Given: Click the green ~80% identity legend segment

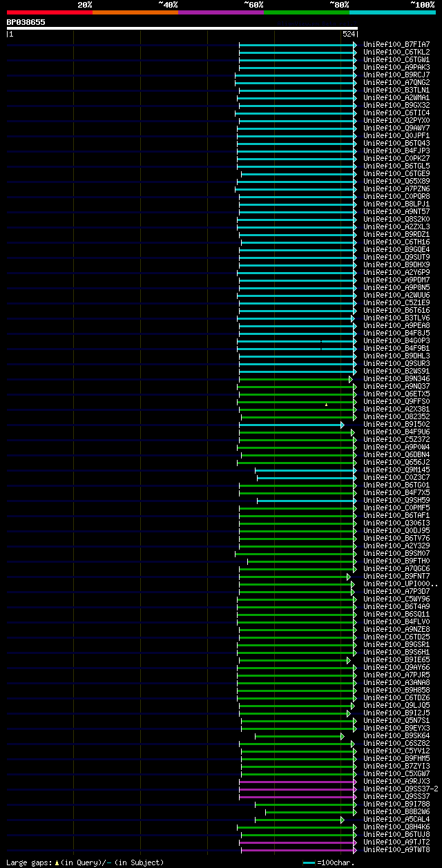Looking at the screenshot, I should [307, 12].
